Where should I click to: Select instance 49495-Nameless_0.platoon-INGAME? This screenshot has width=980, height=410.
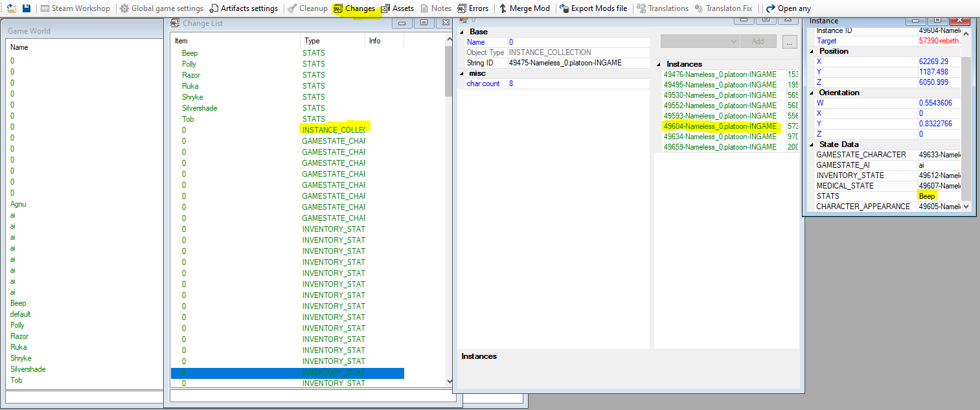click(x=720, y=85)
